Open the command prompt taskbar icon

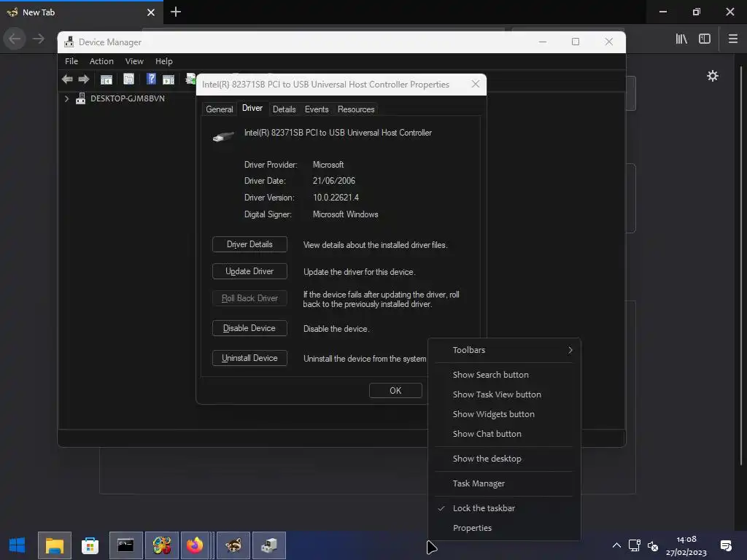click(125, 545)
